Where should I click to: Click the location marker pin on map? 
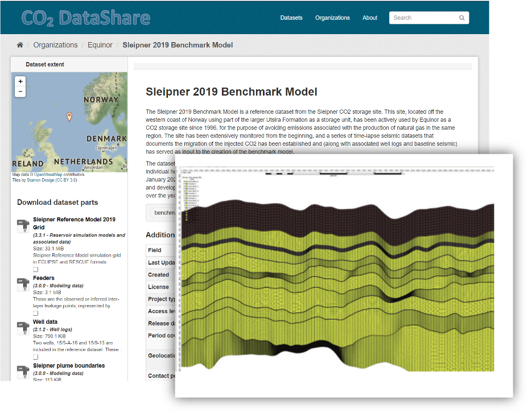click(69, 117)
